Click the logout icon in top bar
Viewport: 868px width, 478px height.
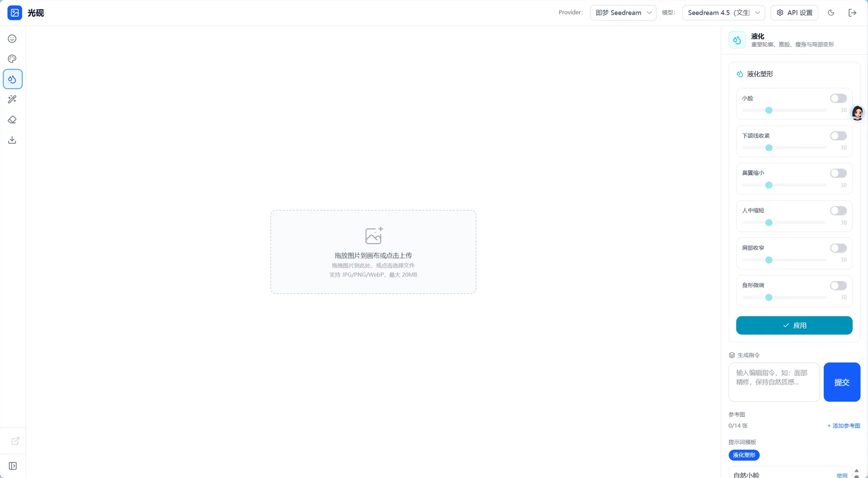tap(853, 13)
